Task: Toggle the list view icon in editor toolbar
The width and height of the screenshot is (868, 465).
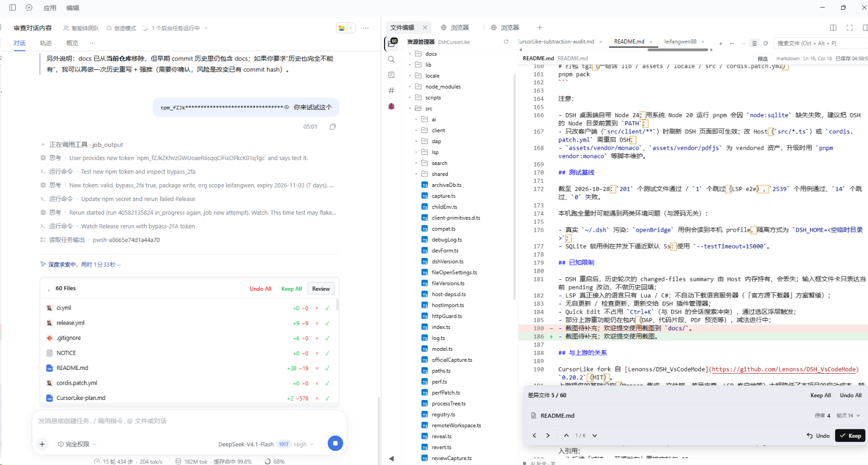Action: point(754,43)
